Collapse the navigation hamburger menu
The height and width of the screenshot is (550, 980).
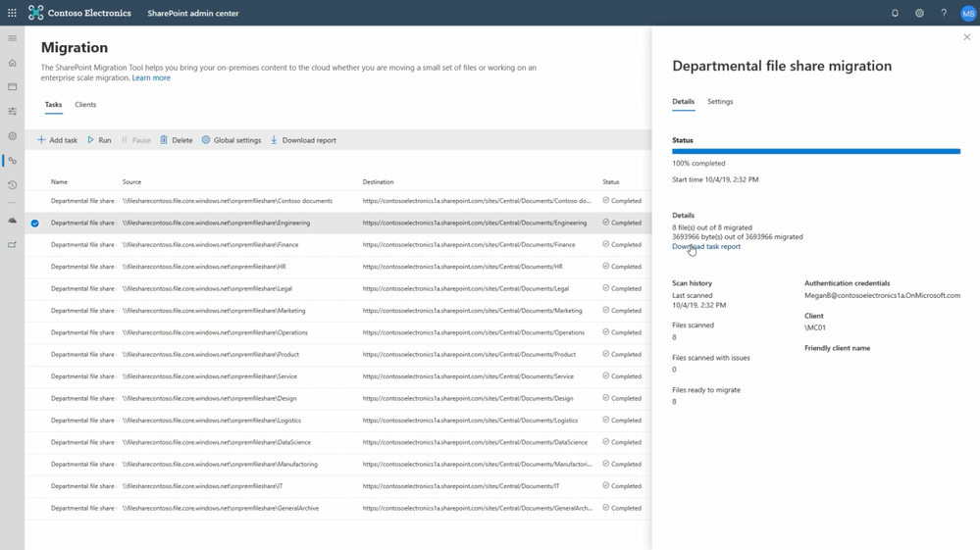[x=12, y=38]
